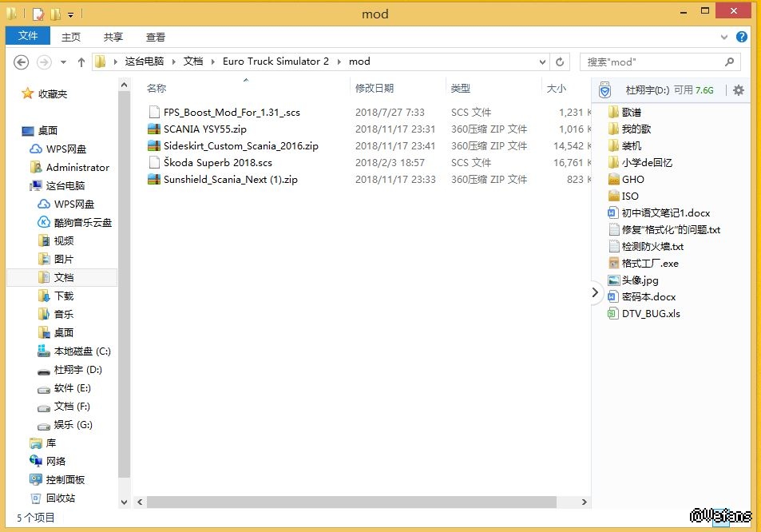The height and width of the screenshot is (532, 761).
Task: Open the Quick Access Toolbar customize dropdown
Action: (71, 14)
